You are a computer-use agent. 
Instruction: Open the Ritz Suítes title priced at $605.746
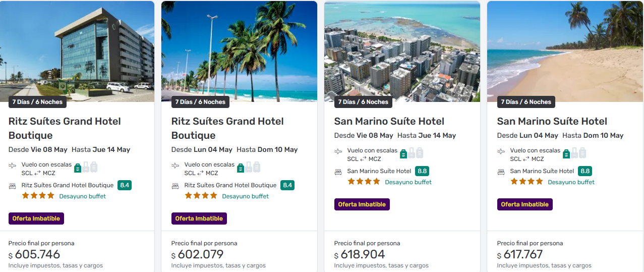[65, 128]
